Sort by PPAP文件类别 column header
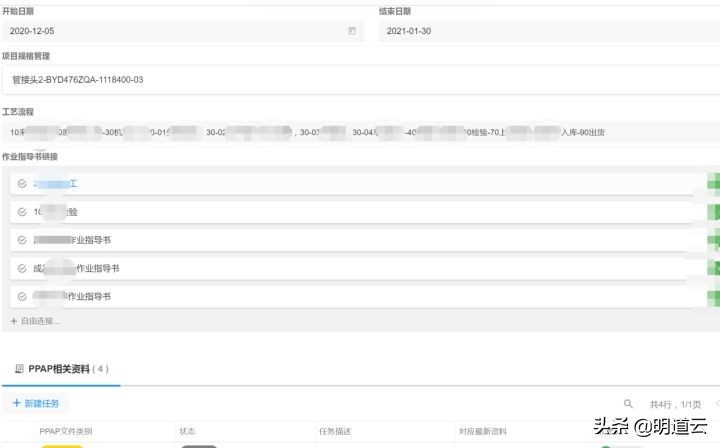The image size is (720, 448). click(66, 431)
